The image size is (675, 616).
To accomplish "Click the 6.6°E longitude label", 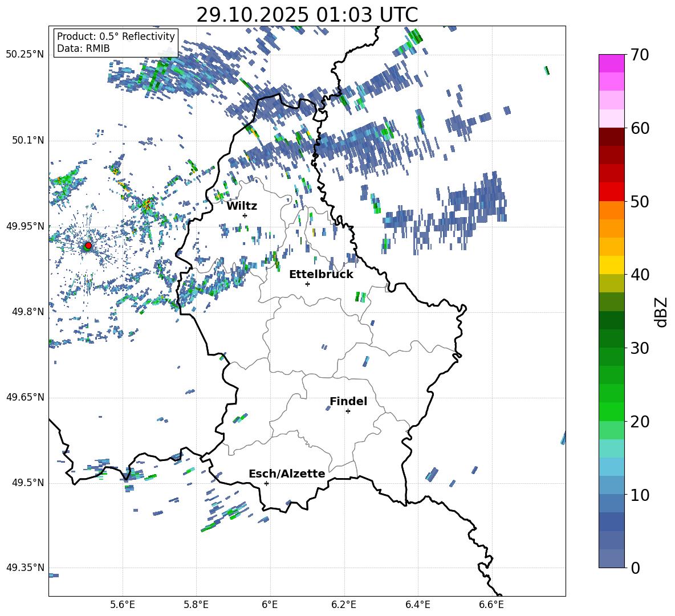I will tap(491, 605).
